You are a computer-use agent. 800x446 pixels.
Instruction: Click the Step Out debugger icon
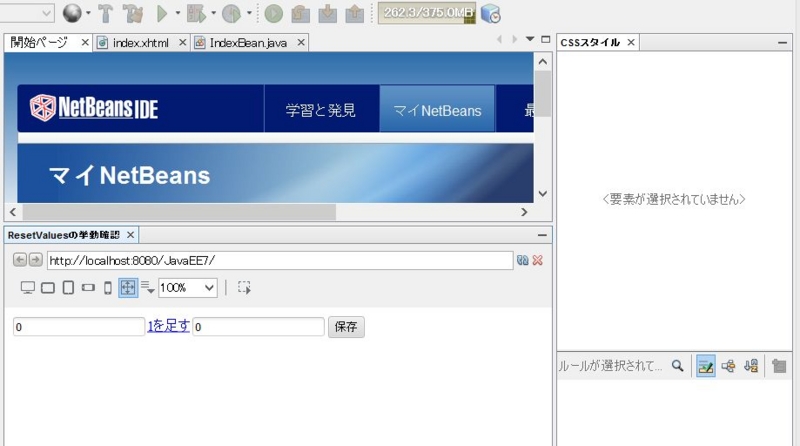355,14
